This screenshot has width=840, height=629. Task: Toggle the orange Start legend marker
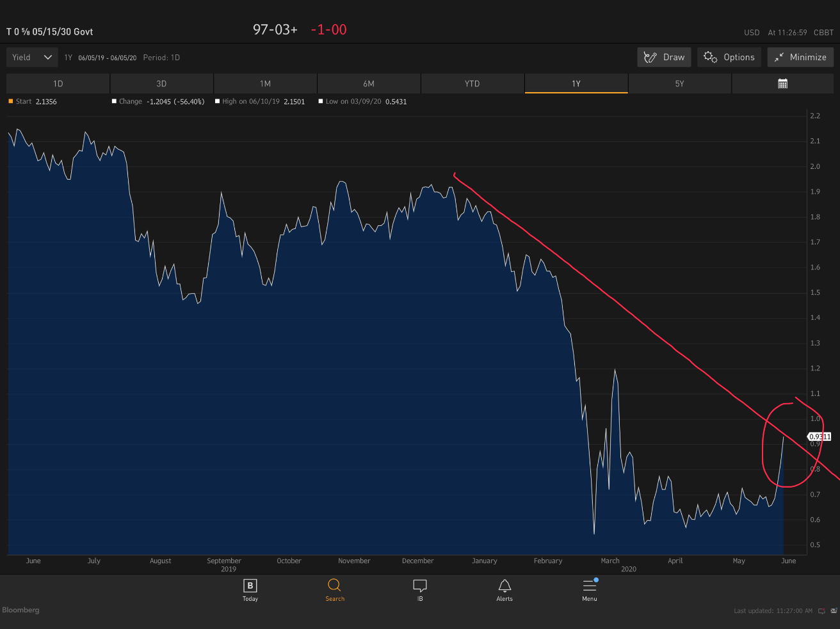click(x=11, y=101)
